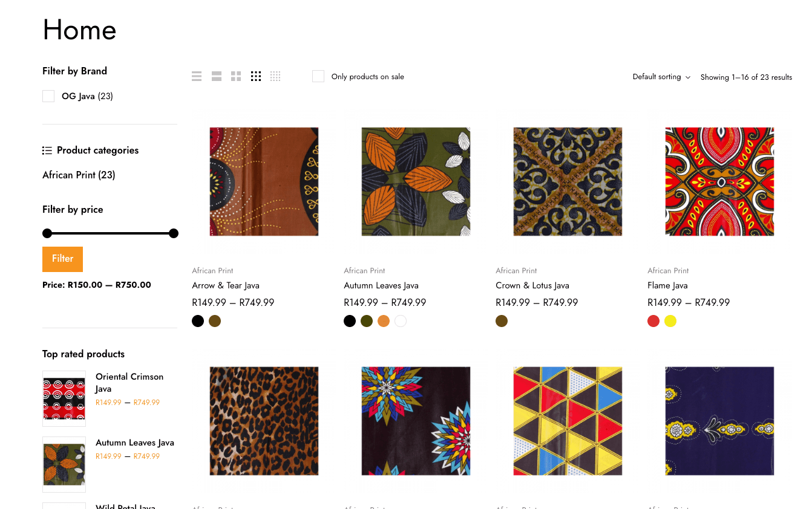The width and height of the screenshot is (812, 509).
Task: Open the Flame Java product image
Action: click(719, 181)
